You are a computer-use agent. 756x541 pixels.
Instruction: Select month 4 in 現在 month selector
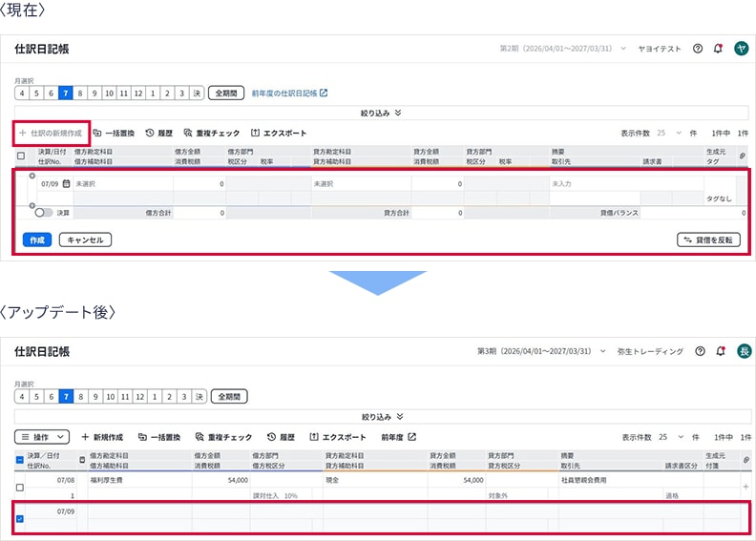point(22,93)
